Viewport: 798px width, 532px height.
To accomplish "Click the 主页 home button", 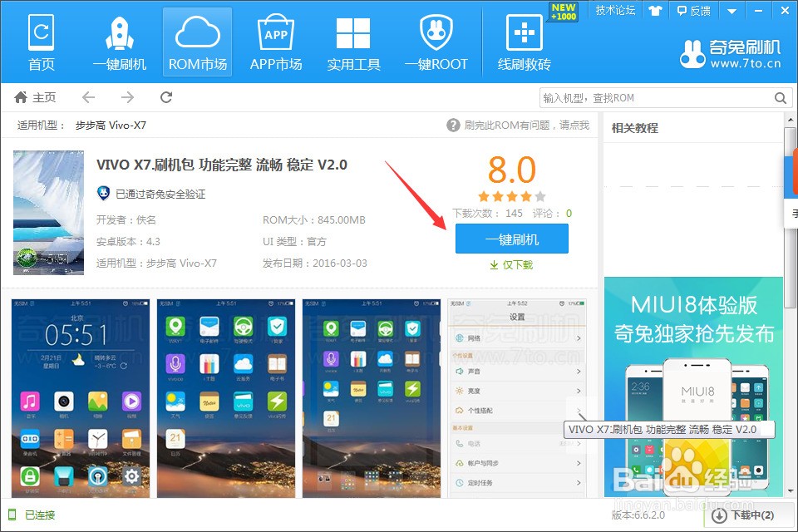I will coord(35,97).
